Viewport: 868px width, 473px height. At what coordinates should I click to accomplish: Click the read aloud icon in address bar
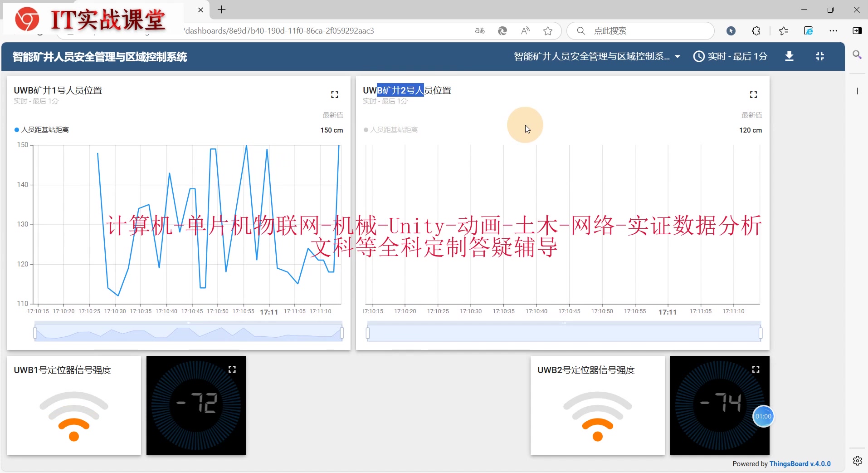point(525,31)
